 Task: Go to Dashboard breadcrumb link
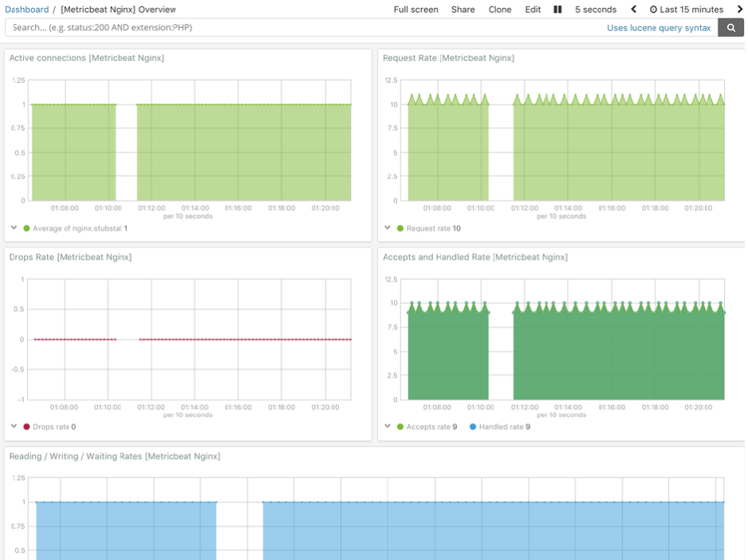[27, 9]
